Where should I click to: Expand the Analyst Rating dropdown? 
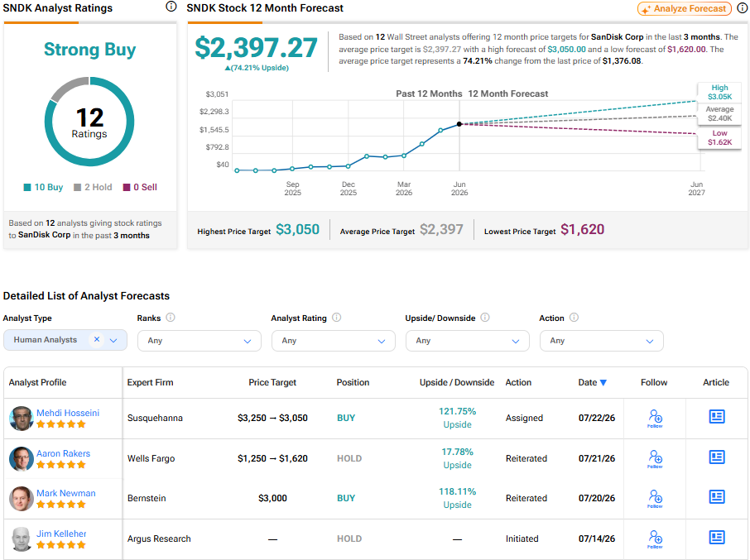[334, 341]
